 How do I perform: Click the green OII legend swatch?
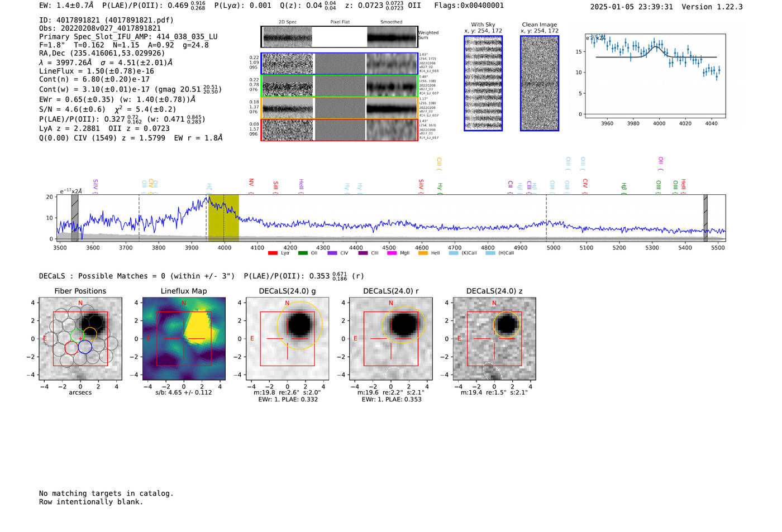coord(303,253)
